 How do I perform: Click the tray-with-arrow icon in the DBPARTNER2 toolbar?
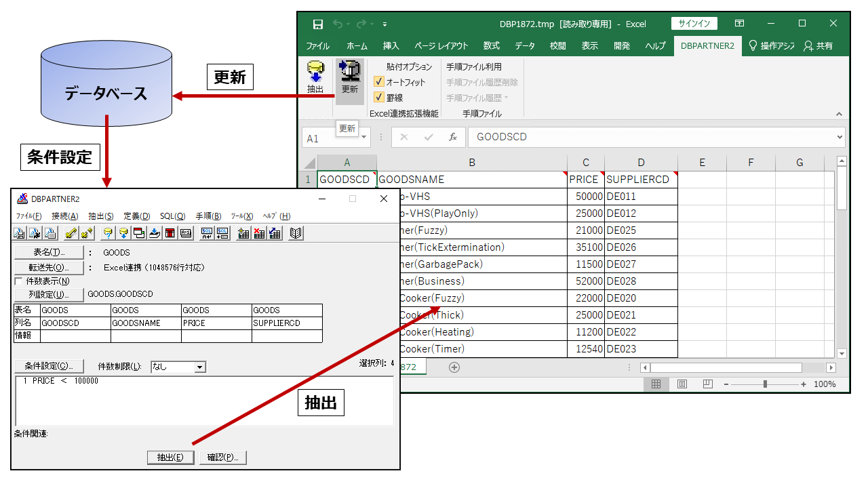(x=155, y=233)
